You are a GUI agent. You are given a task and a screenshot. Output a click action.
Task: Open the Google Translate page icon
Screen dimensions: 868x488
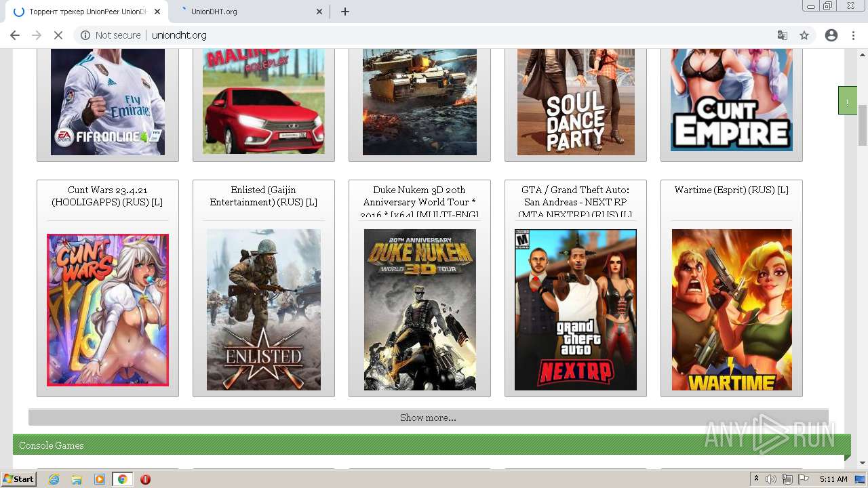[x=783, y=35]
